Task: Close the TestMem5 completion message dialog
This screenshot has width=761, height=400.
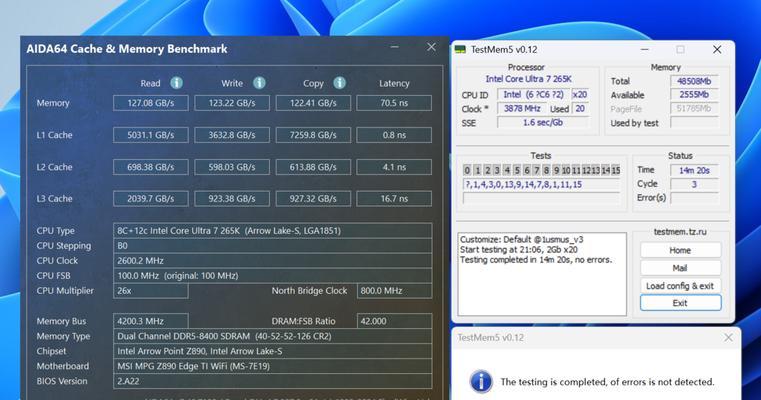Action: click(728, 337)
